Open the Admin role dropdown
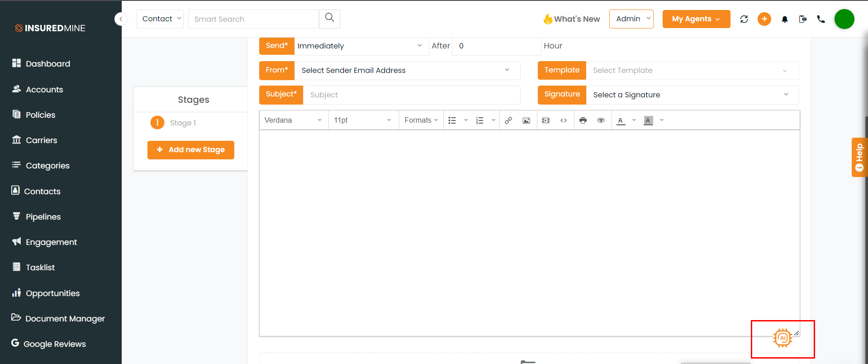The height and width of the screenshot is (364, 868). pyautogui.click(x=631, y=19)
